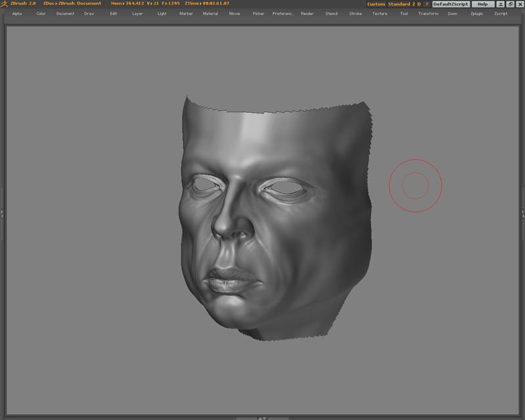Image resolution: width=525 pixels, height=420 pixels.
Task: Open the Preferences menu
Action: coord(283,14)
